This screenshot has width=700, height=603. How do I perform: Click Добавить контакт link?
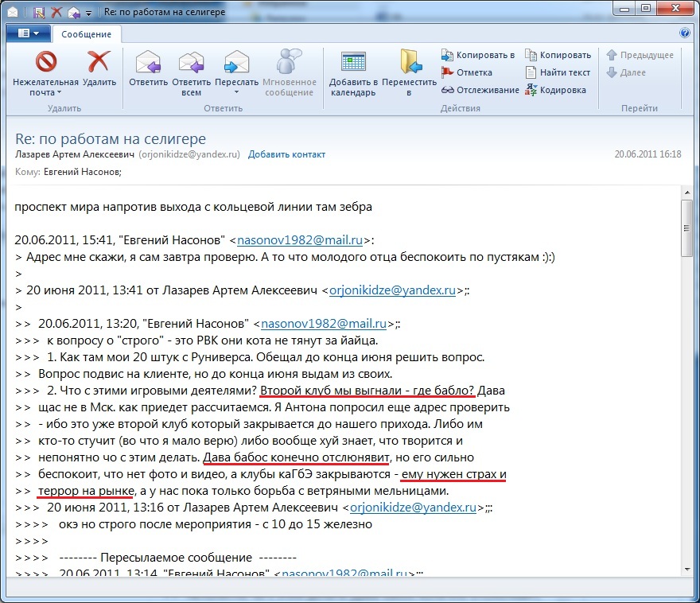coord(286,154)
